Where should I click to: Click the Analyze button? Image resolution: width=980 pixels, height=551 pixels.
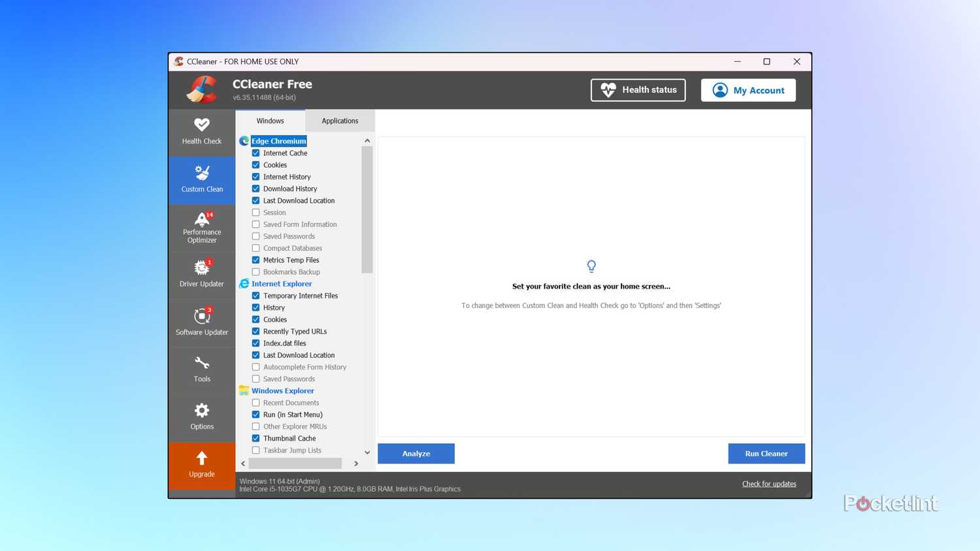pos(416,454)
